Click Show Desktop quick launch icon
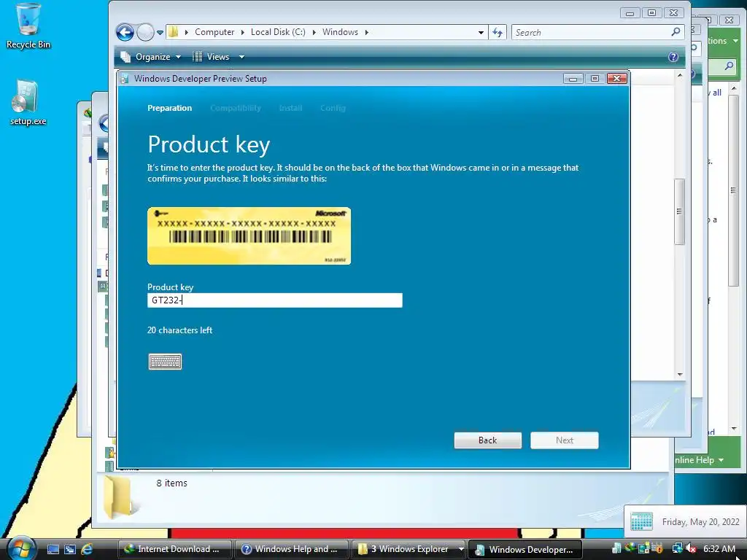 click(x=53, y=549)
